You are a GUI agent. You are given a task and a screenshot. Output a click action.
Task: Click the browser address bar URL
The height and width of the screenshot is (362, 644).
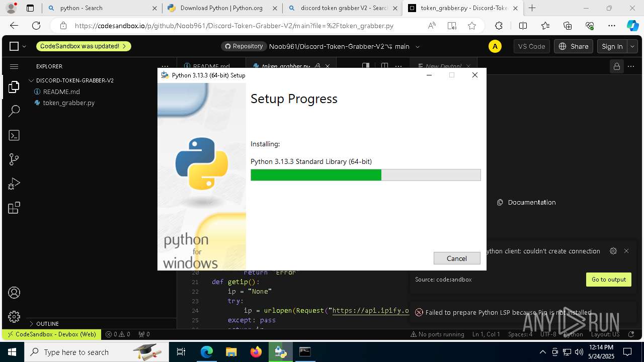click(234, 26)
